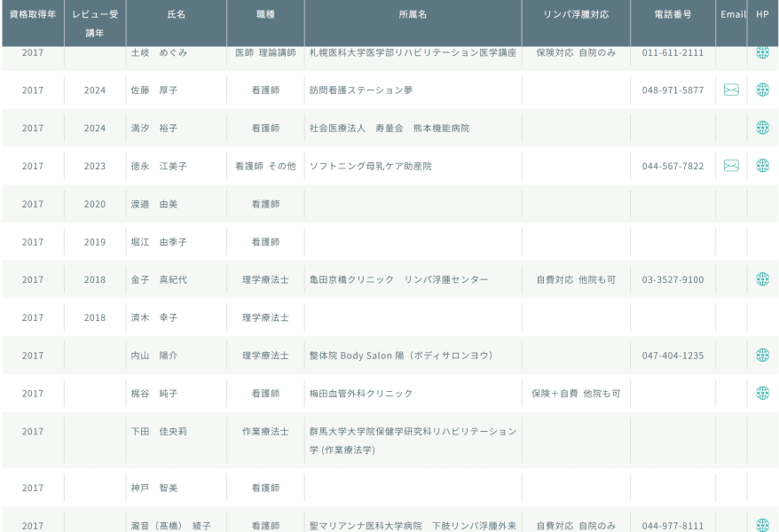Visit the homepage icon for 徳永 江美子
Screen dimensions: 779x532
[x=762, y=166]
